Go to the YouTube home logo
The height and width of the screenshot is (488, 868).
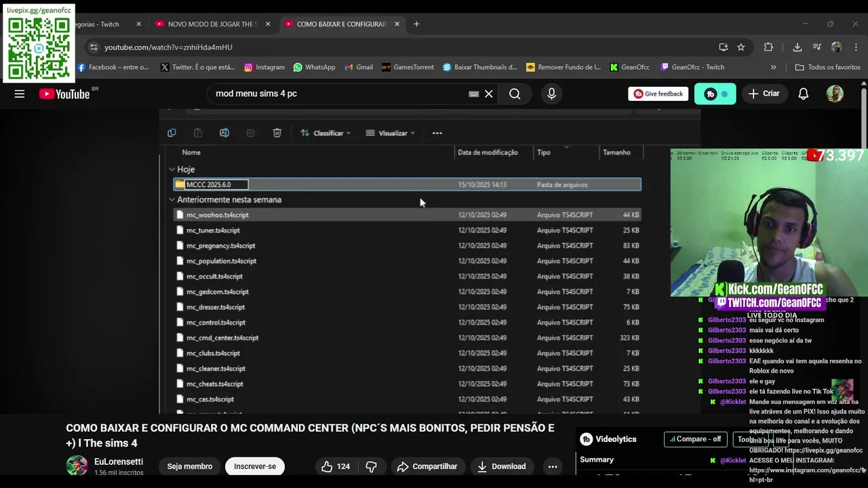(64, 94)
